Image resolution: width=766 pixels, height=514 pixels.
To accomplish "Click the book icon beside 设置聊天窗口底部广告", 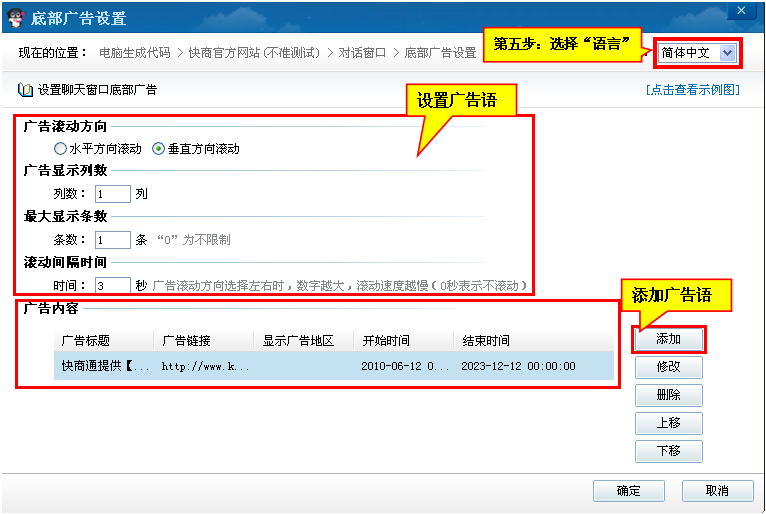I will click(x=25, y=90).
